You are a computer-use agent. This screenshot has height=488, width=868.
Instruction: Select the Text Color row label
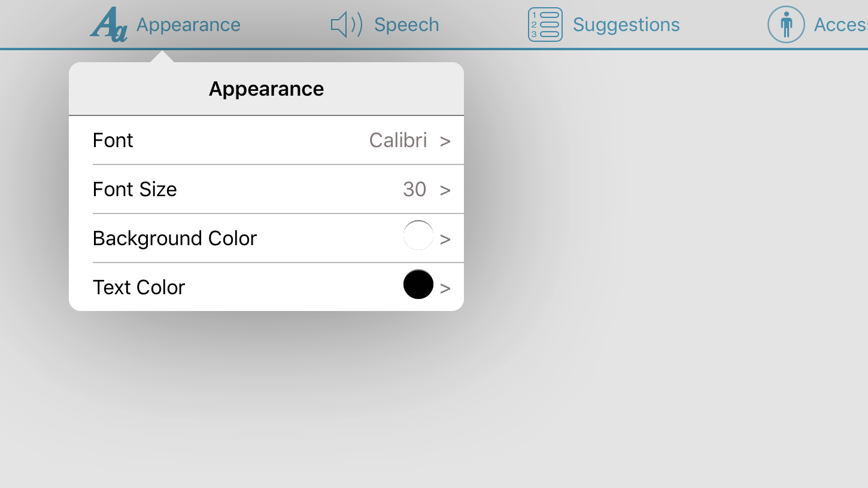tap(139, 288)
